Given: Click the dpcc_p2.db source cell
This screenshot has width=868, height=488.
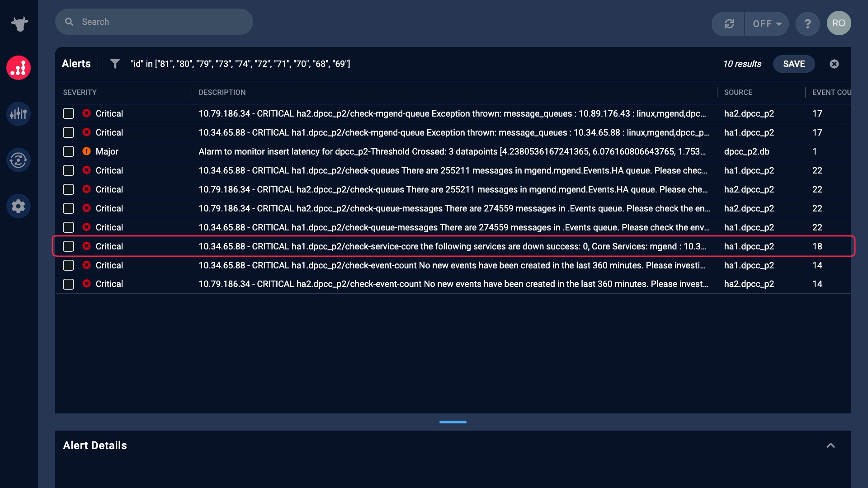Looking at the screenshot, I should (x=746, y=151).
